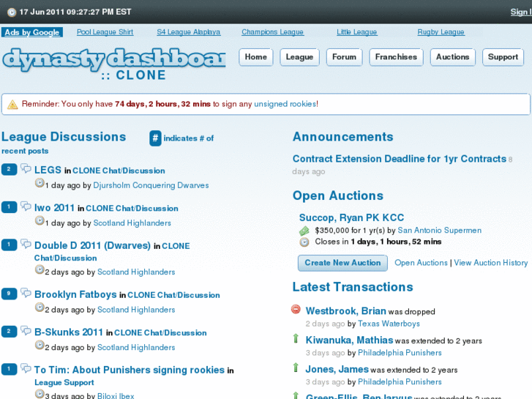This screenshot has height=399, width=532.
Task: Click the blue # recent posts legend icon
Action: tap(155, 138)
